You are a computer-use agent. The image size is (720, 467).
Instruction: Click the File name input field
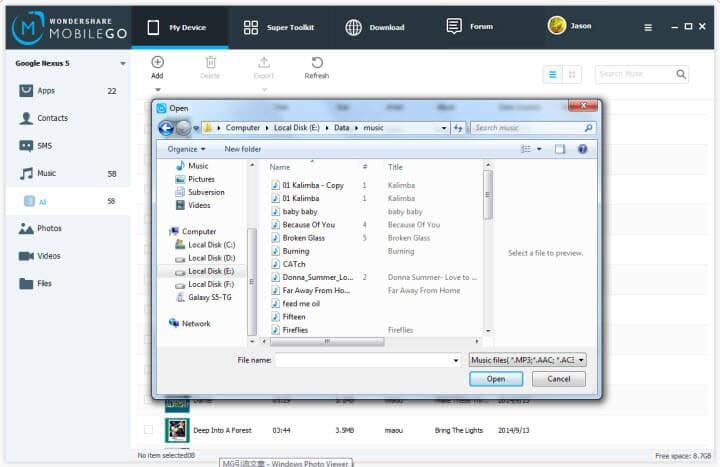pos(363,360)
